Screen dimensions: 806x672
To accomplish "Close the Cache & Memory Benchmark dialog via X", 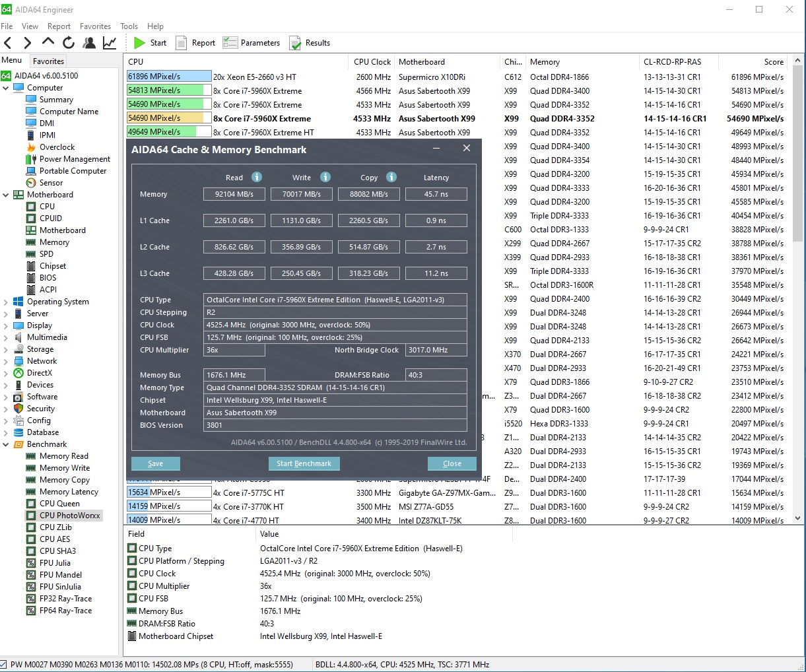I will [x=467, y=149].
